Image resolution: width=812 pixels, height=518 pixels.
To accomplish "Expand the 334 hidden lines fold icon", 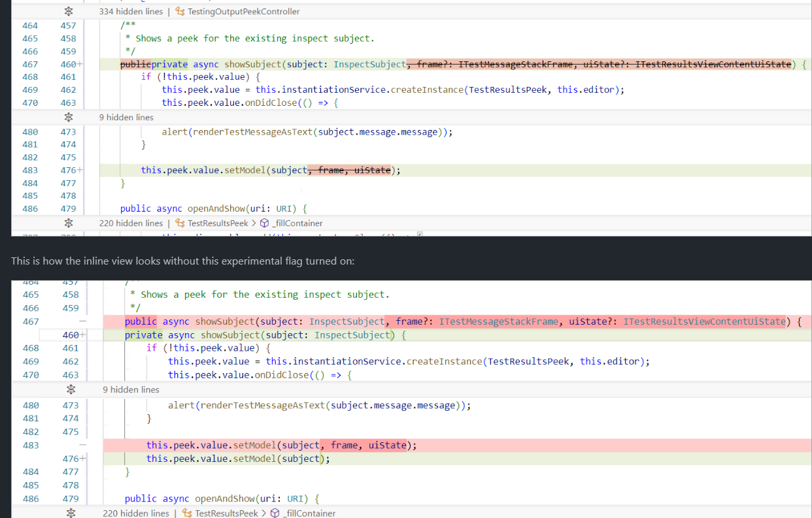I will coord(68,12).
